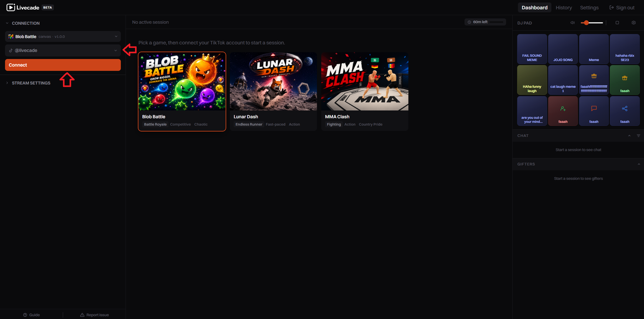
Task: Select the Lunar Dash game thumbnail
Action: point(273,81)
